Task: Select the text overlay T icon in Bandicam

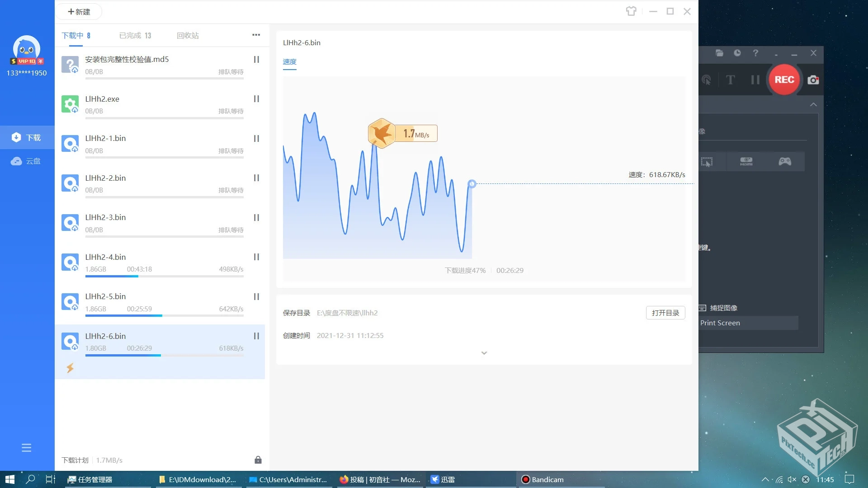Action: pos(730,80)
